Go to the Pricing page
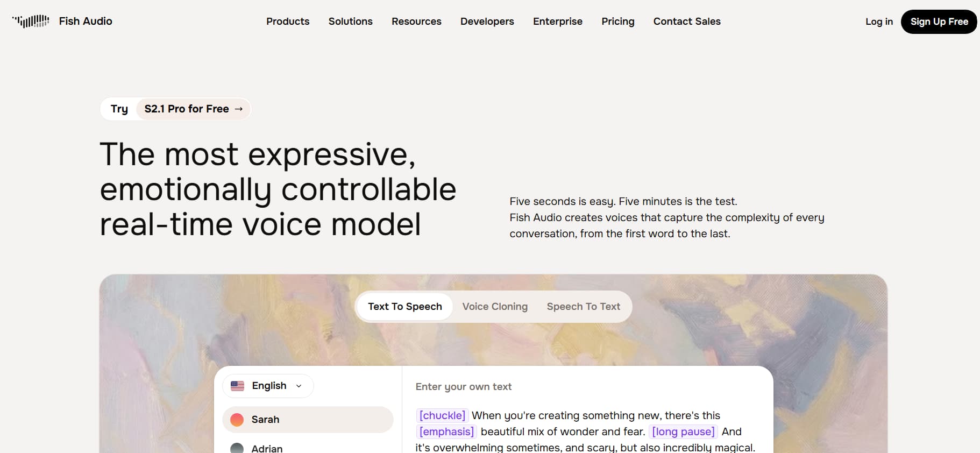Screen dimensions: 980x453 click(618, 22)
